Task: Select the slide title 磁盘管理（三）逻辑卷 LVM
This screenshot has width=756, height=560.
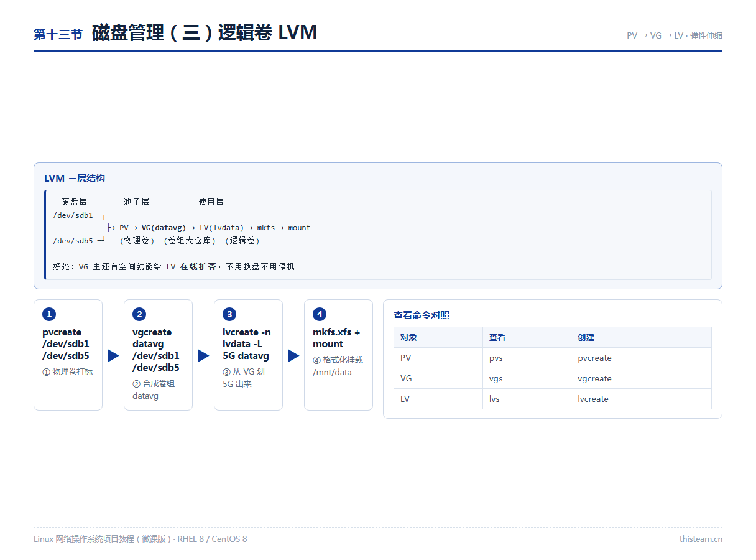Action: (205, 32)
